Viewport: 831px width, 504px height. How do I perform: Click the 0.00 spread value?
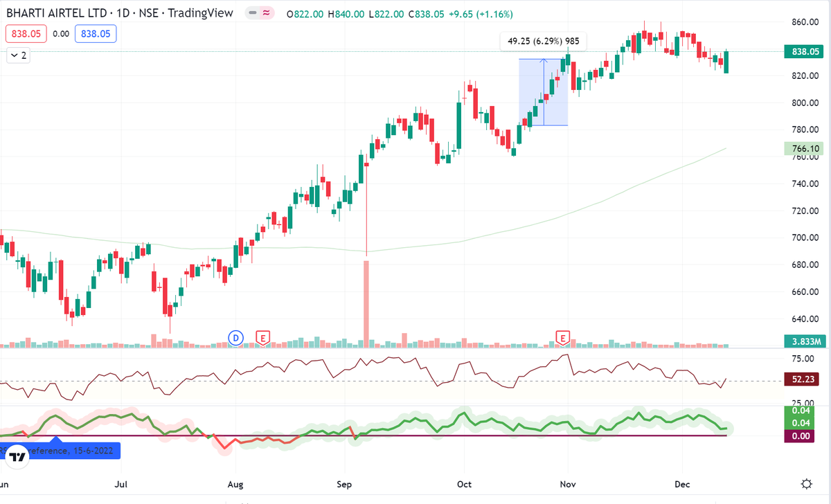tap(61, 33)
